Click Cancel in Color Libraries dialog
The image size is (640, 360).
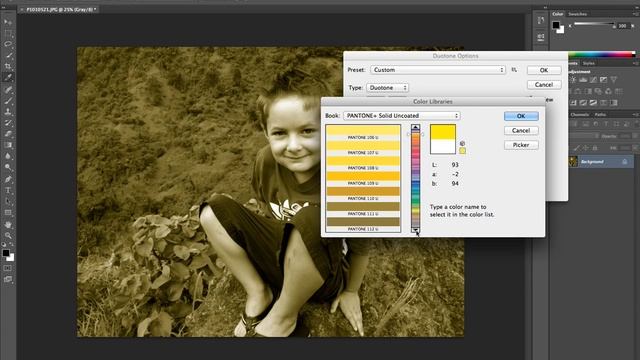pos(521,130)
